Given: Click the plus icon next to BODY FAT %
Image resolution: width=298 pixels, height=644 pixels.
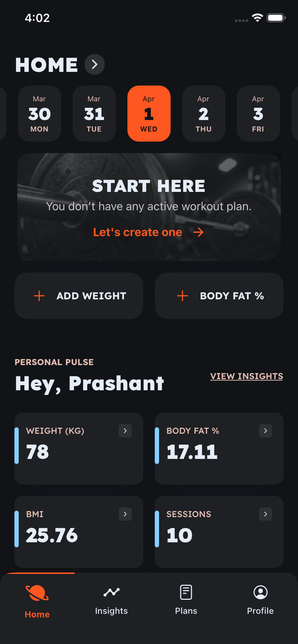Looking at the screenshot, I should 182,296.
